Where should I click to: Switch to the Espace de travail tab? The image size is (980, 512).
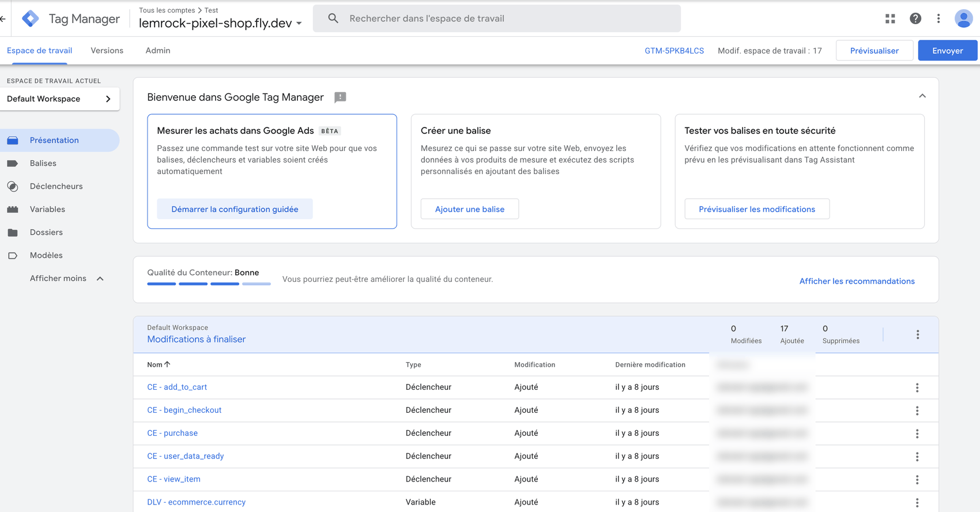point(39,51)
